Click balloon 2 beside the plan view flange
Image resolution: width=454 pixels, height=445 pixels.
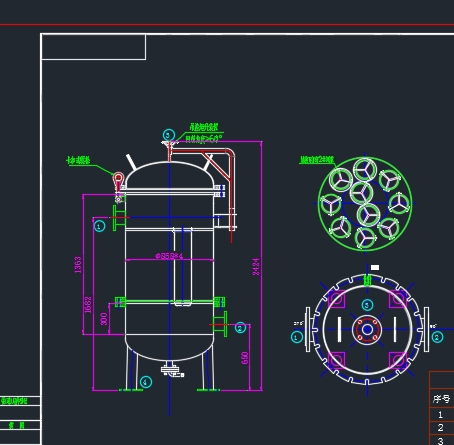[437, 337]
